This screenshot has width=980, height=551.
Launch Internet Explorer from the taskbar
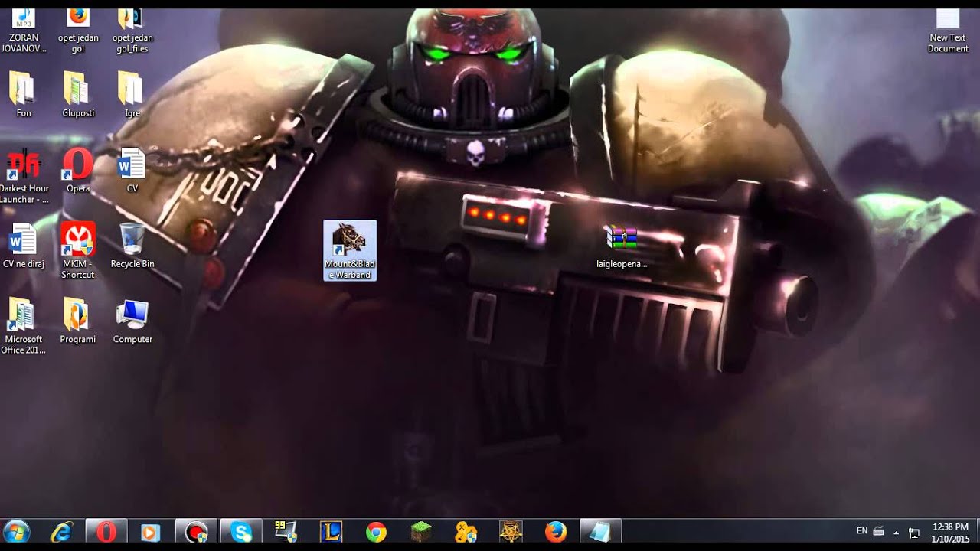[x=60, y=531]
